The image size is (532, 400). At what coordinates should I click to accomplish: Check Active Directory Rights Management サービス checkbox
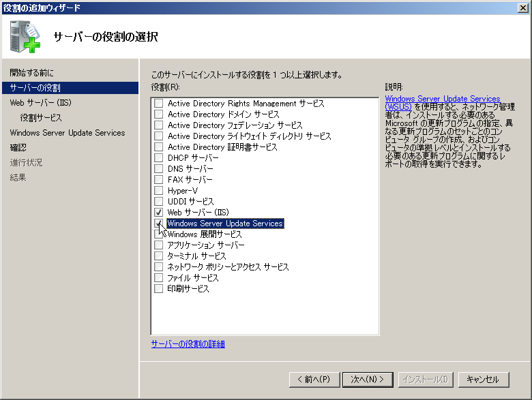click(158, 103)
